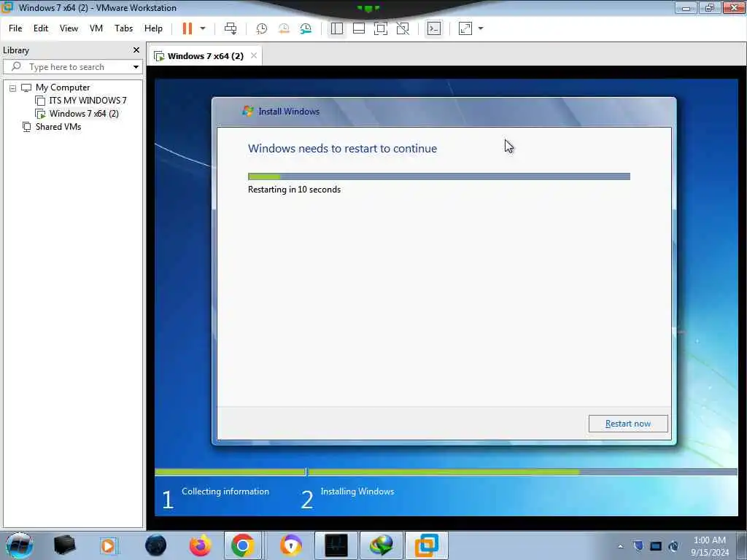Image resolution: width=747 pixels, height=560 pixels.
Task: Close the Windows 7 x64 (2) tab
Action: click(254, 55)
